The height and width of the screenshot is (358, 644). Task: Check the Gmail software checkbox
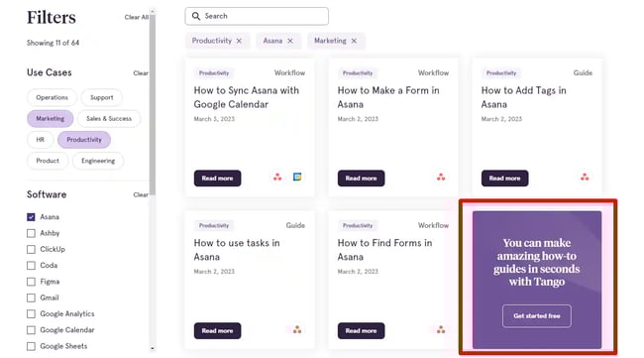tap(31, 298)
